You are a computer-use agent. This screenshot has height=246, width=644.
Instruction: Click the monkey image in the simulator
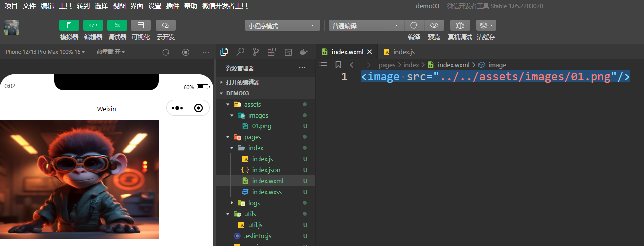point(80,179)
